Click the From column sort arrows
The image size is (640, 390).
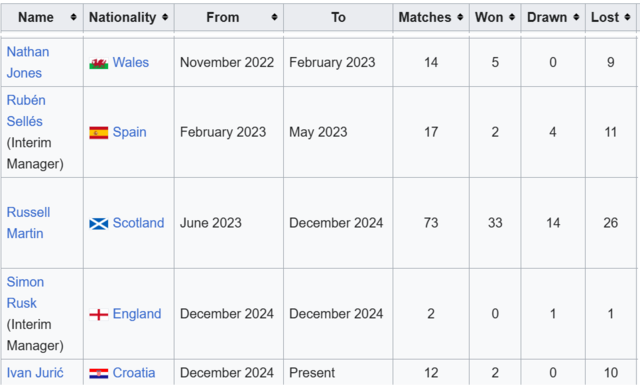pos(274,17)
